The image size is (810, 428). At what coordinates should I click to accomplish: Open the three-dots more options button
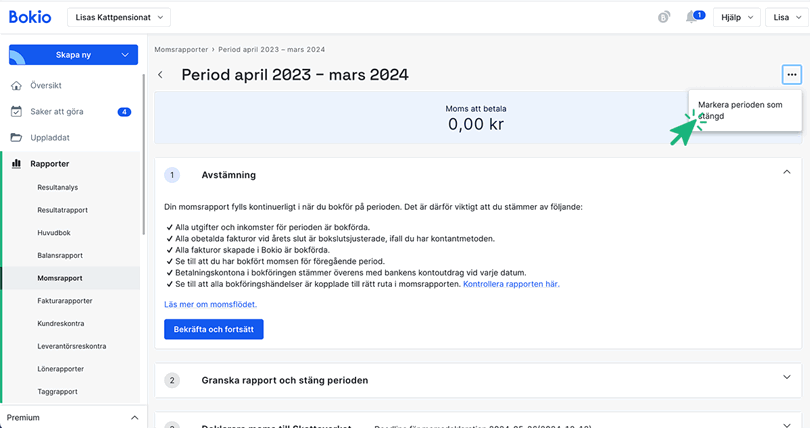click(791, 75)
